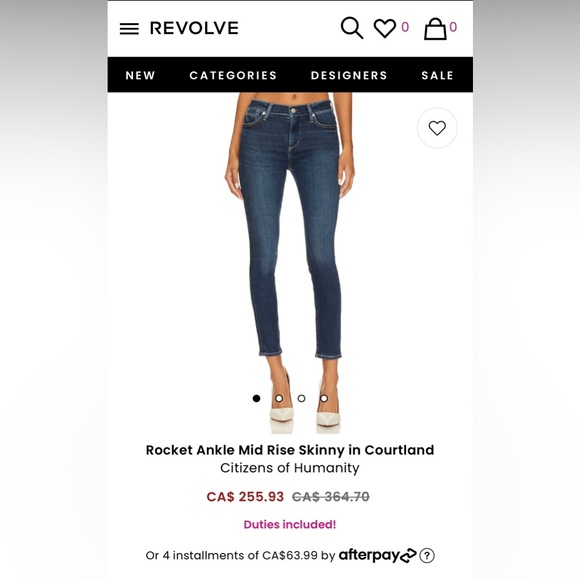
Task: Click the Rocket Ankle Mid Rise title
Action: [290, 450]
